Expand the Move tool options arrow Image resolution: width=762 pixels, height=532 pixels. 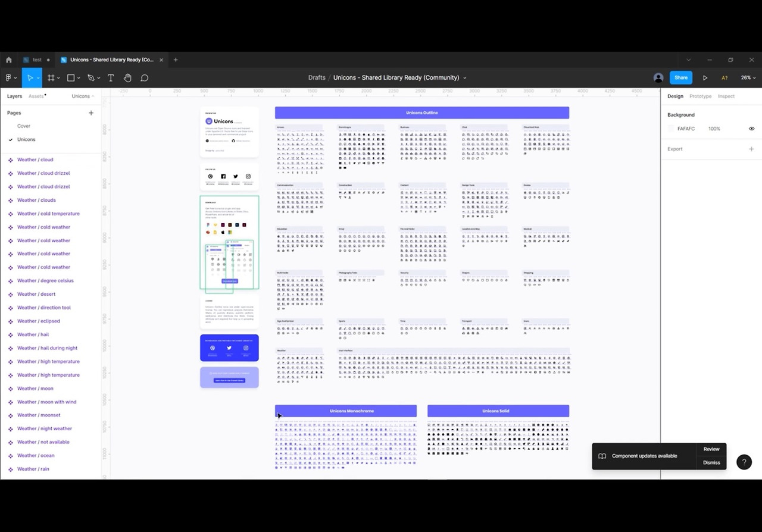tap(38, 78)
